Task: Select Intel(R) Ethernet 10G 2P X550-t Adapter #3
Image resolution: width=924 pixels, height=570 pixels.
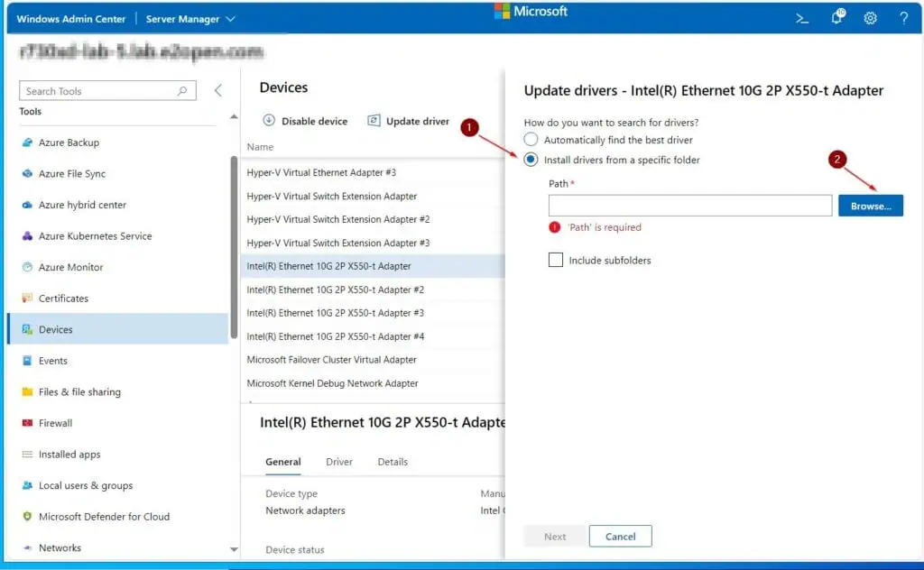Action: [x=373, y=313]
